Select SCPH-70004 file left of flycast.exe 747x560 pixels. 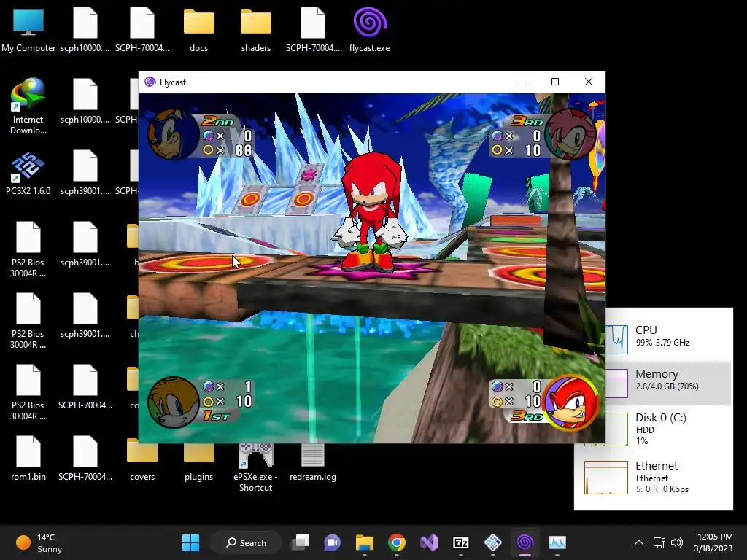(312, 29)
